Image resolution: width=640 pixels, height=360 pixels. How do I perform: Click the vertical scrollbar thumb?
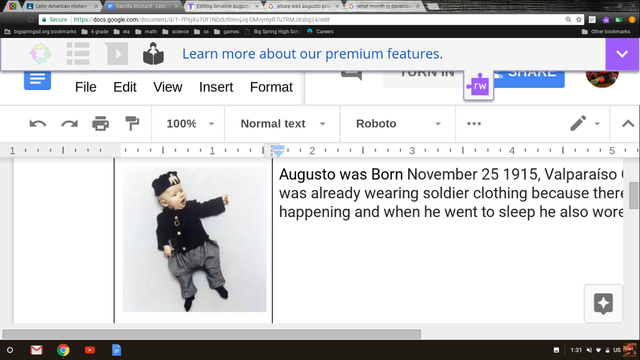[x=633, y=195]
